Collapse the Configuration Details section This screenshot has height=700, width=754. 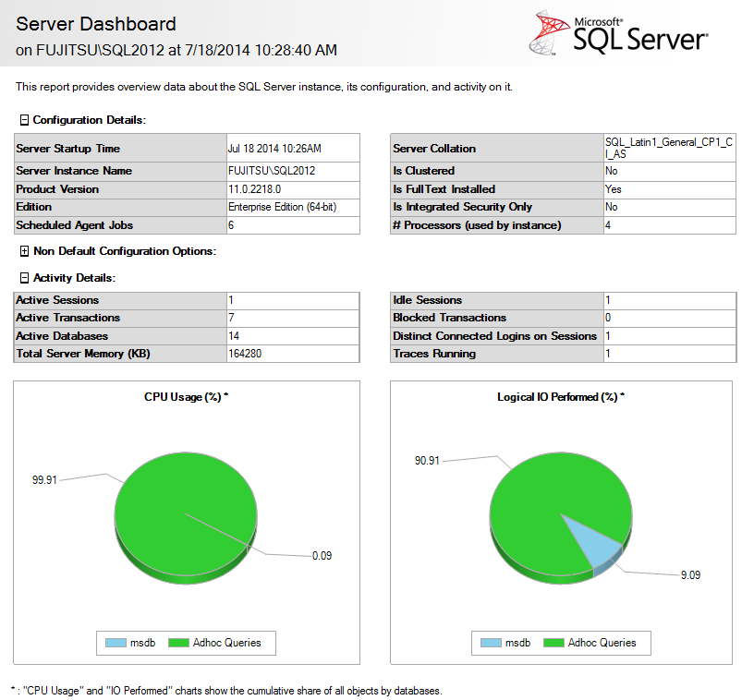(24, 120)
